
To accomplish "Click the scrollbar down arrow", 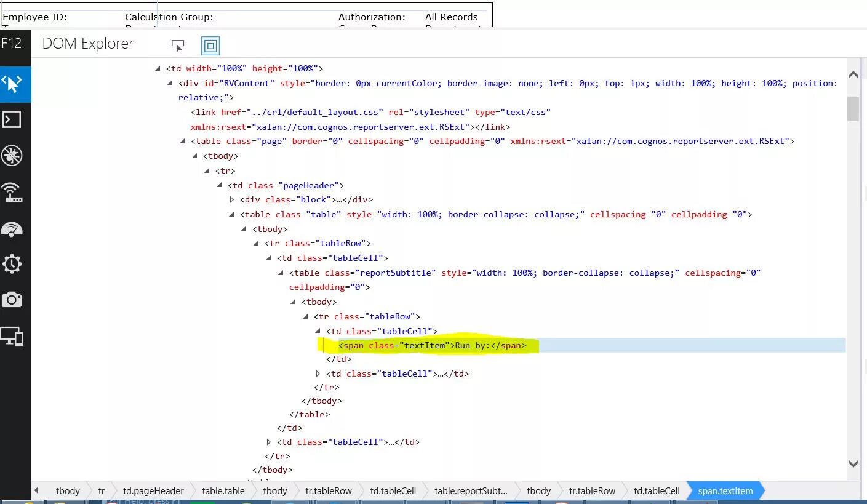I will 853,464.
